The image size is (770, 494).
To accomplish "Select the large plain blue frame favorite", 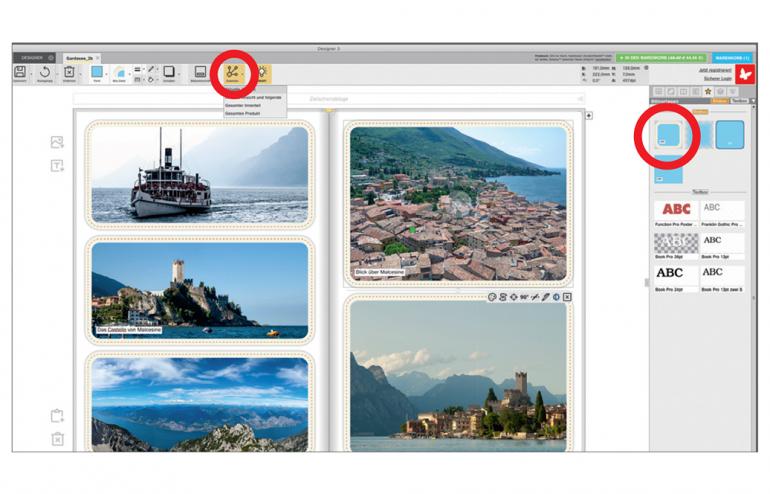I will click(x=730, y=135).
